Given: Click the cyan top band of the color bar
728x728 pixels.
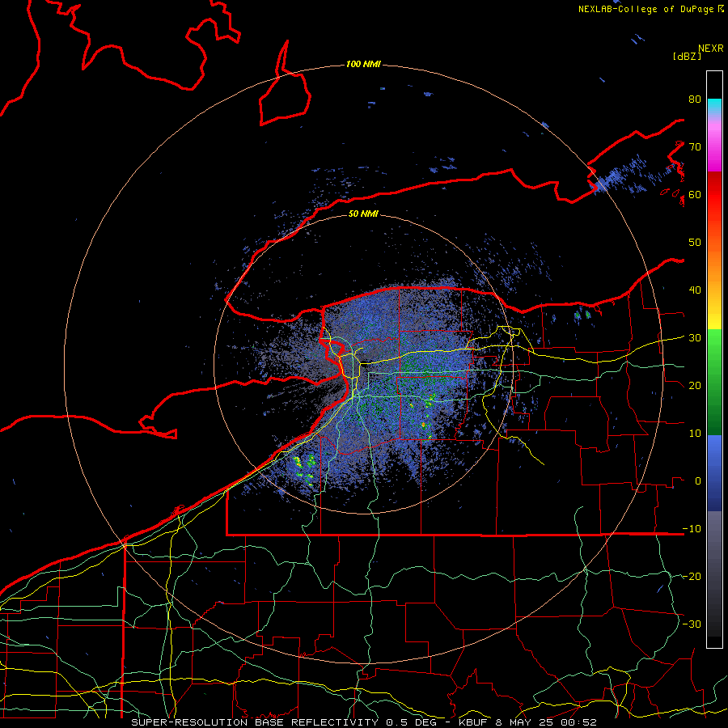Looking at the screenshot, I should tap(714, 106).
